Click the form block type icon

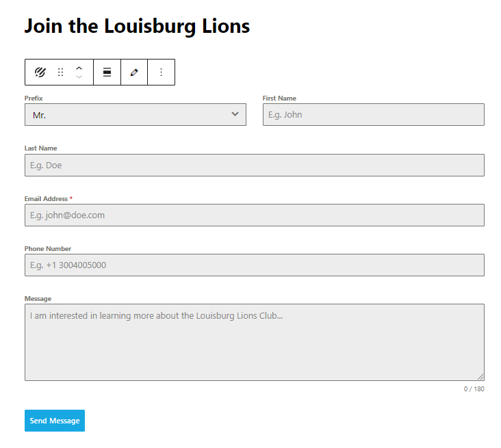tap(40, 72)
